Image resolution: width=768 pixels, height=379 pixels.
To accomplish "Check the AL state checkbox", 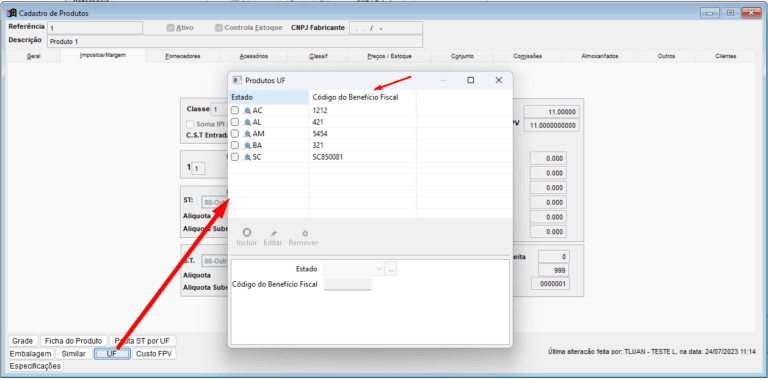I will (x=235, y=122).
